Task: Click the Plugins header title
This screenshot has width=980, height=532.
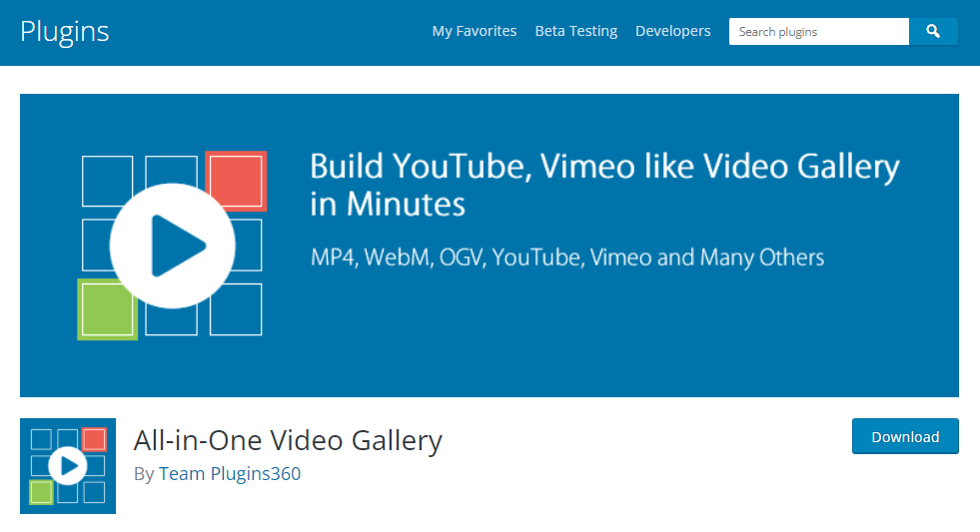Action: pos(64,32)
